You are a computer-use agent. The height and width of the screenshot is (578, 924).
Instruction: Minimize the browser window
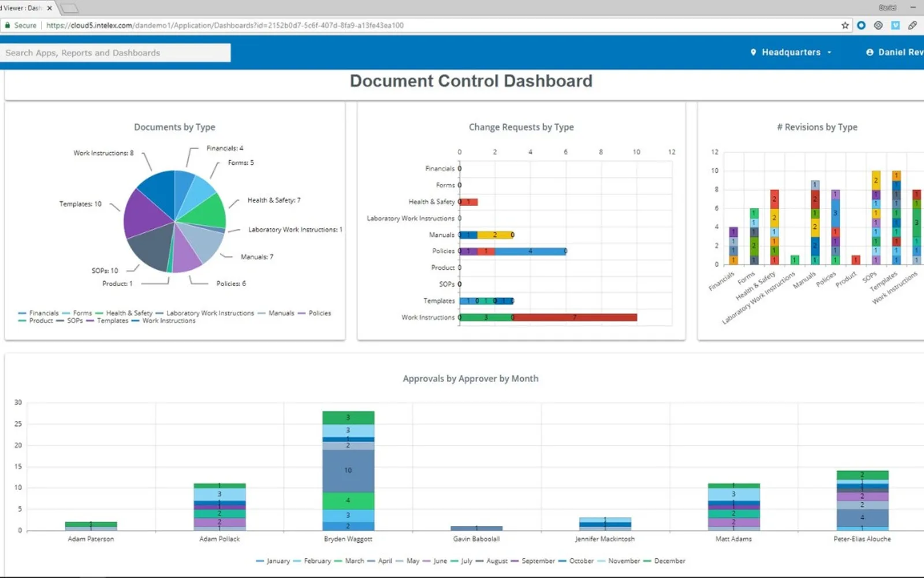913,8
